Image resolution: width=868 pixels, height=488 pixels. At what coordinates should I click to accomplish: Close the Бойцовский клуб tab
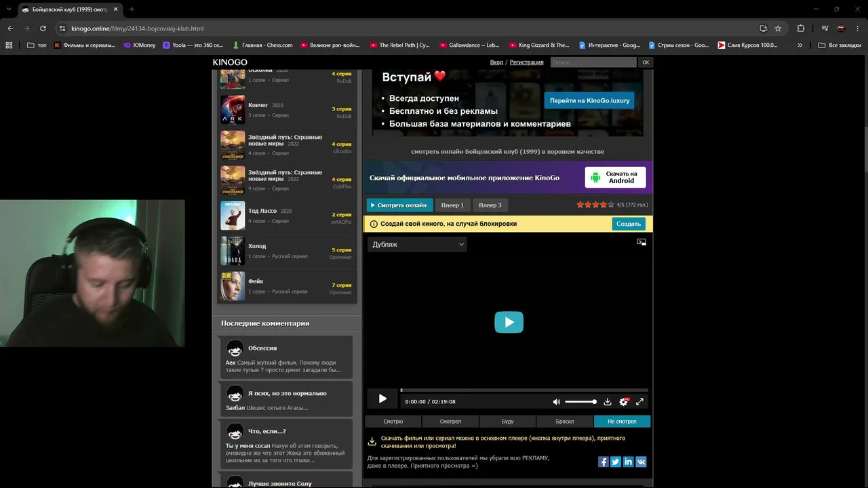point(116,9)
